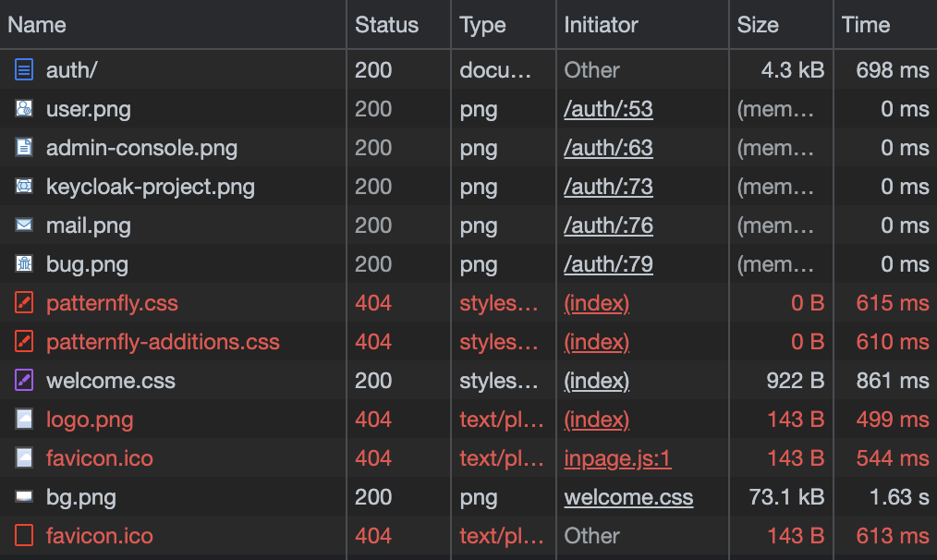The width and height of the screenshot is (937, 560).
Task: Open the (index) initiator of welcome.css row
Action: [597, 381]
